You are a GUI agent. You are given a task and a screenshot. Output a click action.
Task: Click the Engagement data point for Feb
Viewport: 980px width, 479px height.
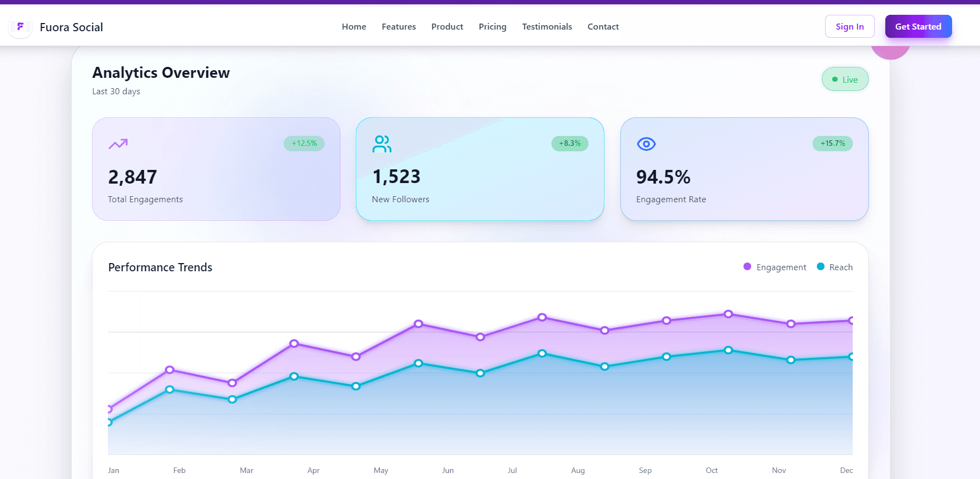pyautogui.click(x=170, y=370)
